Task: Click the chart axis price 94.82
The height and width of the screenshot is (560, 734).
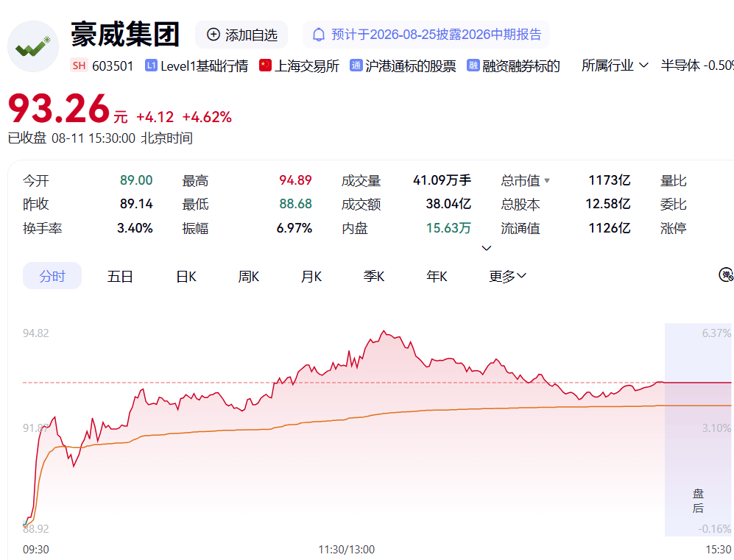Action: tap(35, 333)
